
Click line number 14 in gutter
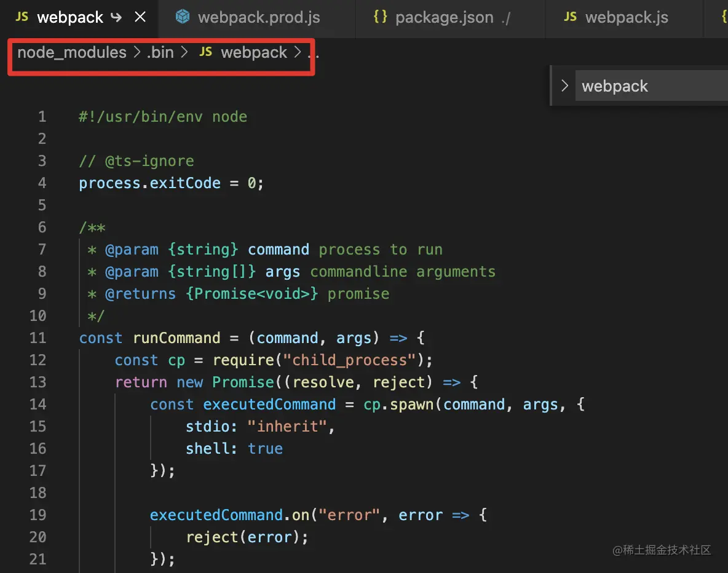pyautogui.click(x=38, y=404)
